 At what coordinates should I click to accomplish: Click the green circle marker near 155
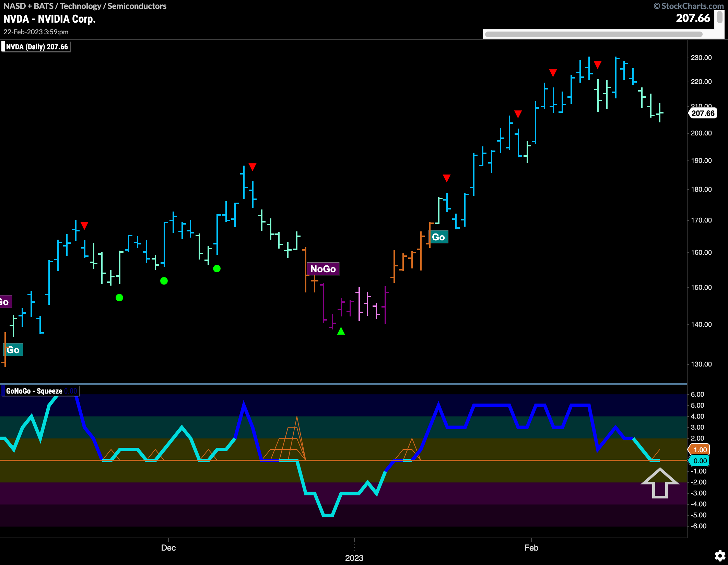[x=217, y=268]
